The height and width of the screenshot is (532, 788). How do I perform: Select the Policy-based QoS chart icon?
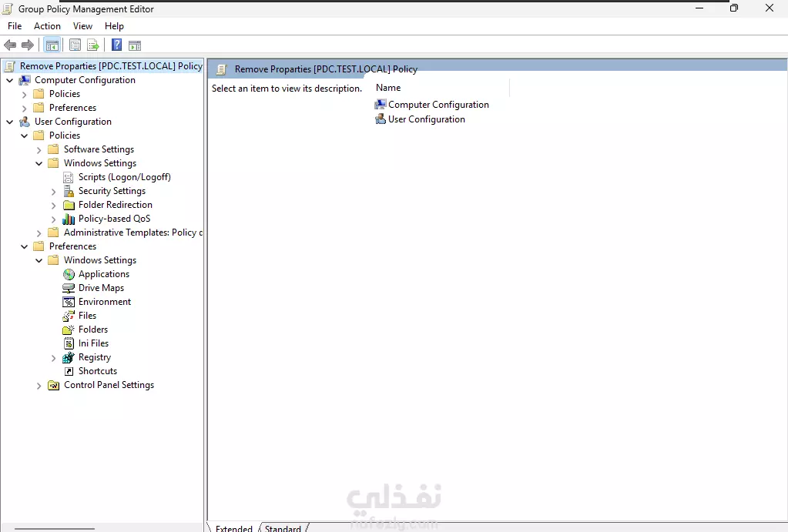point(69,219)
